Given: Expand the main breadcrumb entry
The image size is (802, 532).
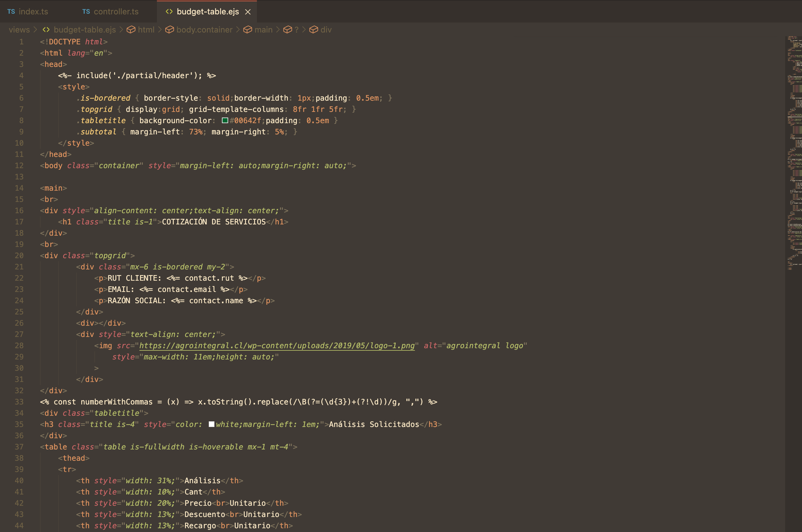Looking at the screenshot, I should [263, 29].
